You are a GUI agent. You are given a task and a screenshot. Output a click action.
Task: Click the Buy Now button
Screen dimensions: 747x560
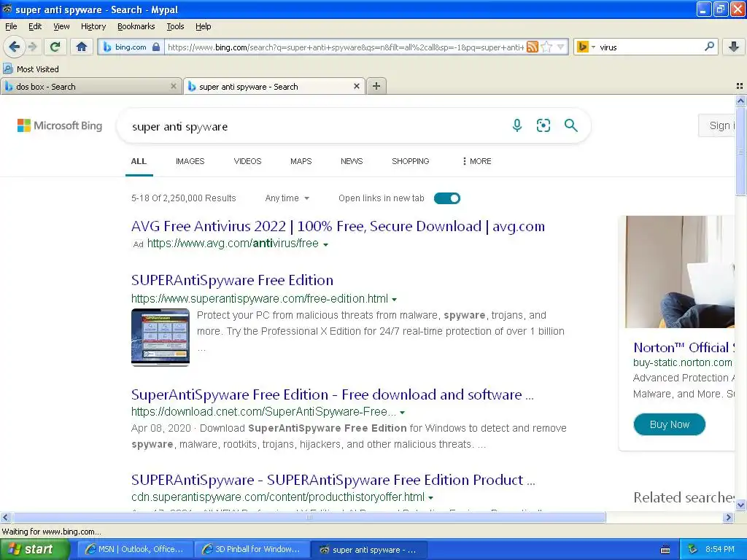(x=670, y=424)
